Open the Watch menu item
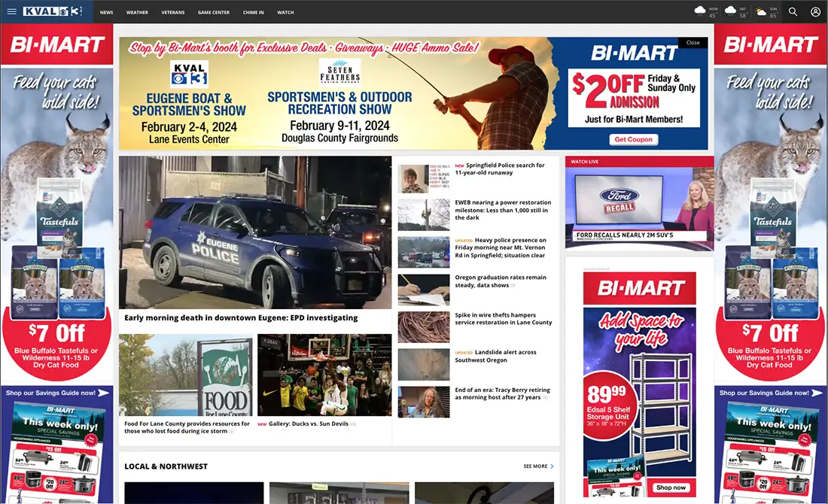Viewport: 828px width, 504px height. tap(285, 12)
